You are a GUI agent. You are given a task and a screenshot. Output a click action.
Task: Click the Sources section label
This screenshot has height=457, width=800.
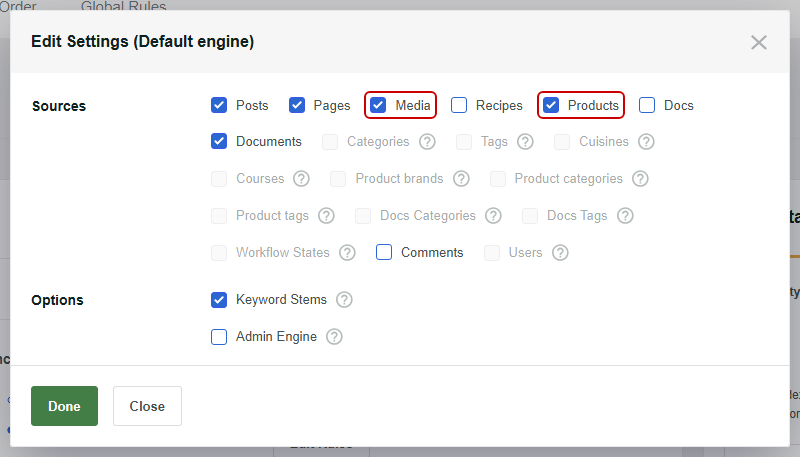59,106
